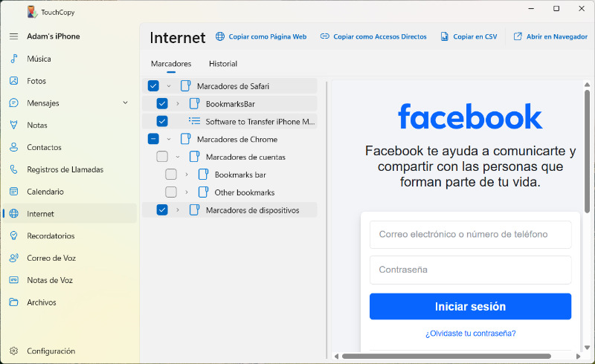595x364 pixels.
Task: Click folder icon of Marcadores de Safari
Action: [x=185, y=85]
